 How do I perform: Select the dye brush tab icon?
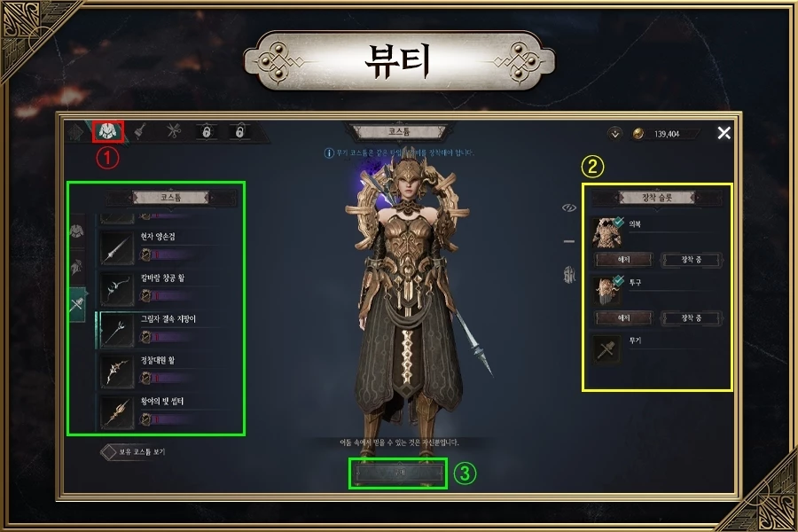(140, 131)
